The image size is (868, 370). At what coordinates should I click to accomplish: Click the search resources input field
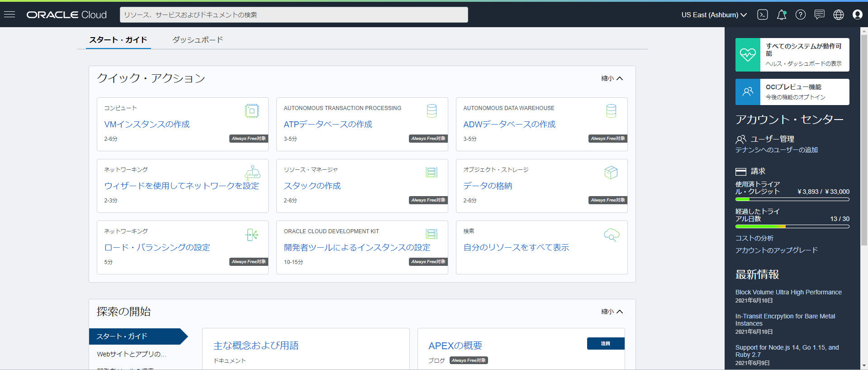click(x=294, y=15)
